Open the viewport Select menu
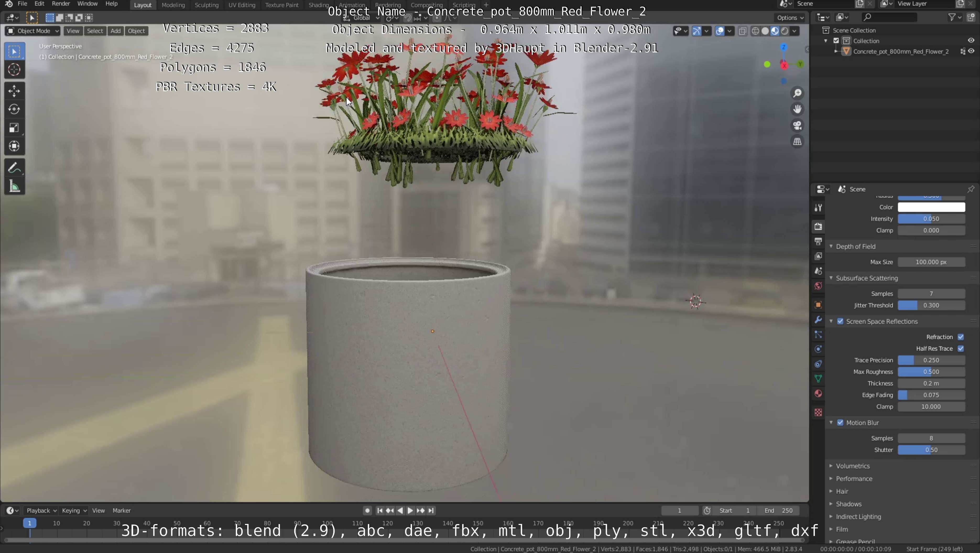This screenshot has width=980, height=553. pos(95,31)
